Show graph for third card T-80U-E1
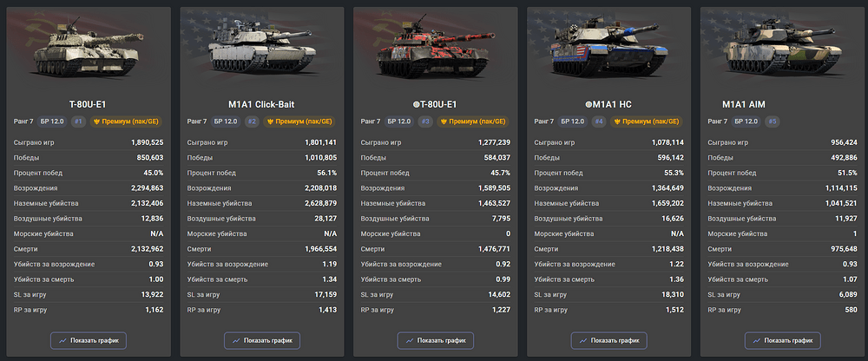 point(435,340)
